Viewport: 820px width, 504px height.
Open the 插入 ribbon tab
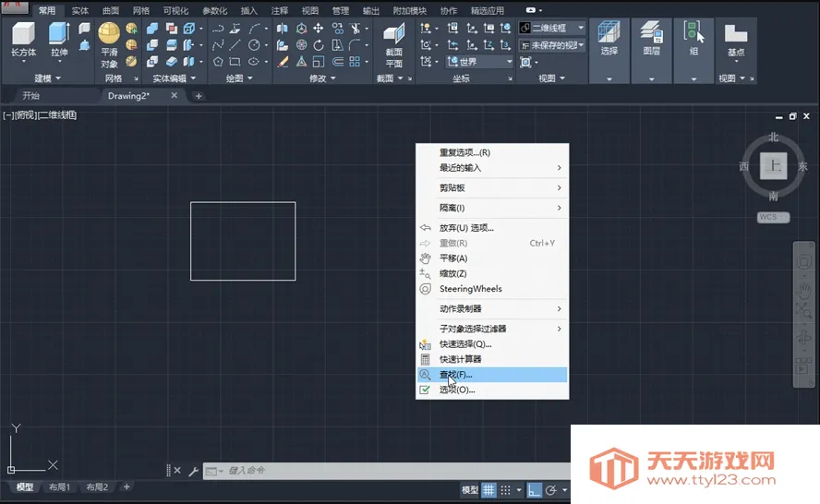pyautogui.click(x=249, y=10)
